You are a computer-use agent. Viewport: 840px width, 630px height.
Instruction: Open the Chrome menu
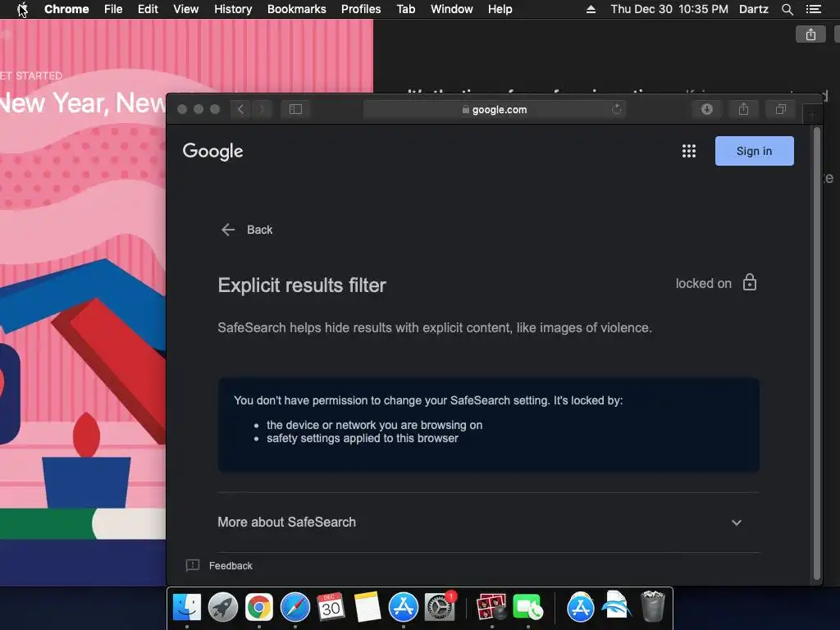pyautogui.click(x=66, y=9)
